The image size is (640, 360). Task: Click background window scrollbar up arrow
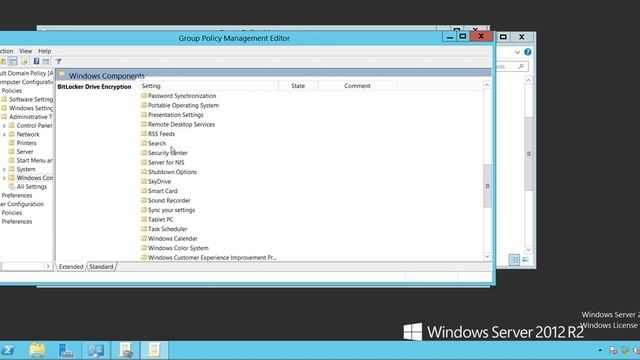pyautogui.click(x=529, y=80)
